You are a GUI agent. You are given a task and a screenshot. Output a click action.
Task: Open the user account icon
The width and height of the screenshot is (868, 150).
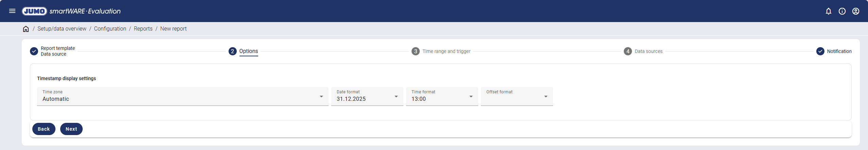point(856,11)
